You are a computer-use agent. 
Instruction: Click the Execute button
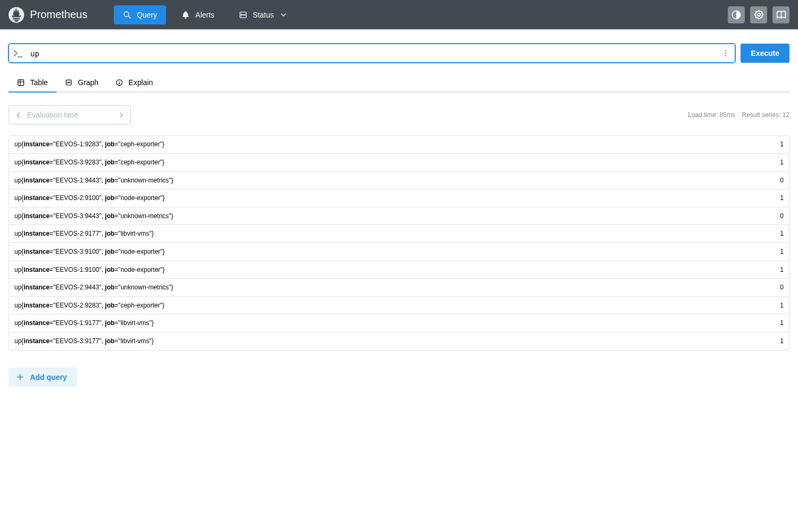pyautogui.click(x=765, y=53)
